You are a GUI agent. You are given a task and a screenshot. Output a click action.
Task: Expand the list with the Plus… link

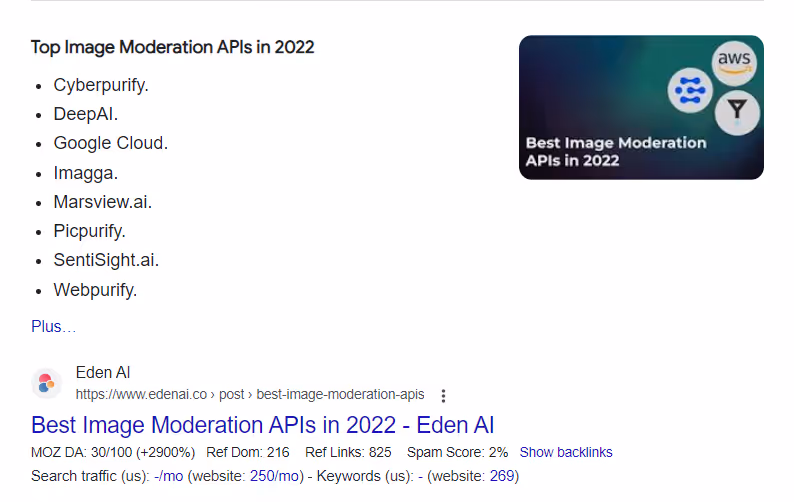pos(53,327)
